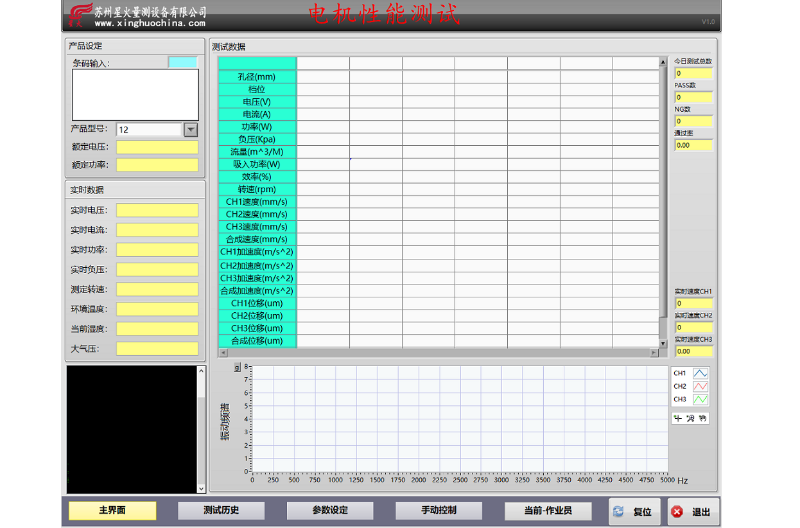The image size is (800, 528).
Task: Click the cyan indicator beside 条码输入
Action: point(183,62)
